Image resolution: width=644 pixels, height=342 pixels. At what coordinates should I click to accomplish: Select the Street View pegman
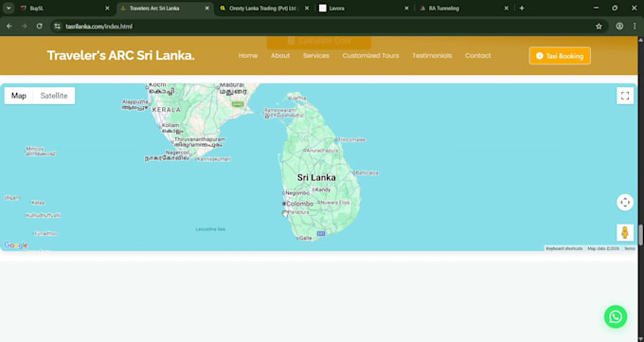point(625,232)
